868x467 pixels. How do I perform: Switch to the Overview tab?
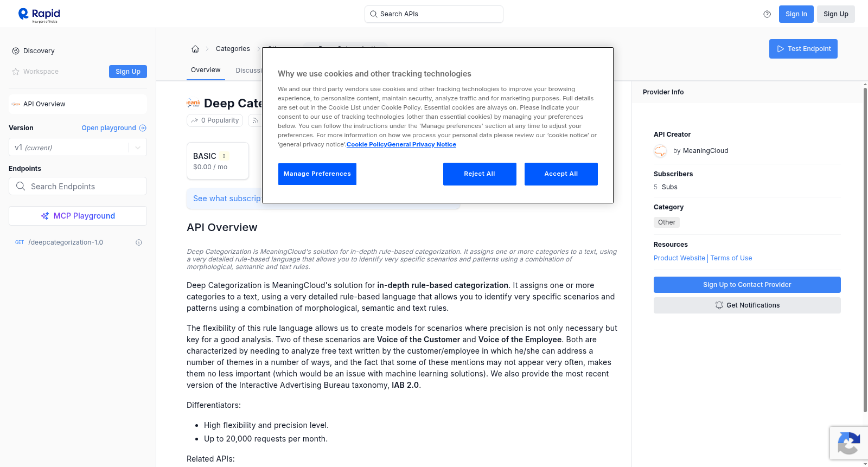pos(206,70)
